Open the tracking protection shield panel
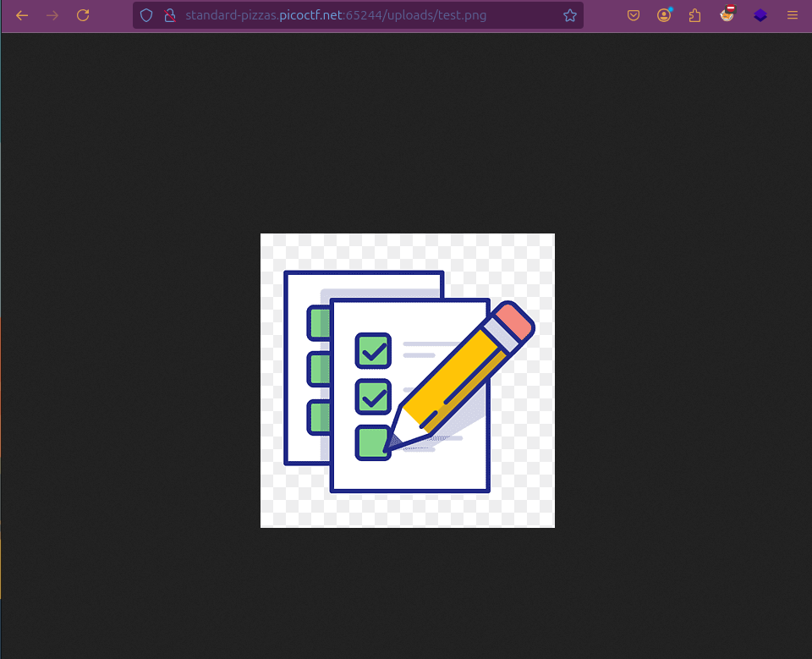812x659 pixels. click(146, 15)
